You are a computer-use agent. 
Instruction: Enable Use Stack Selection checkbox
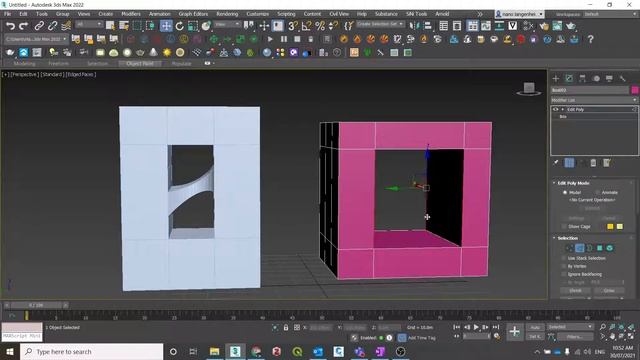pos(564,258)
